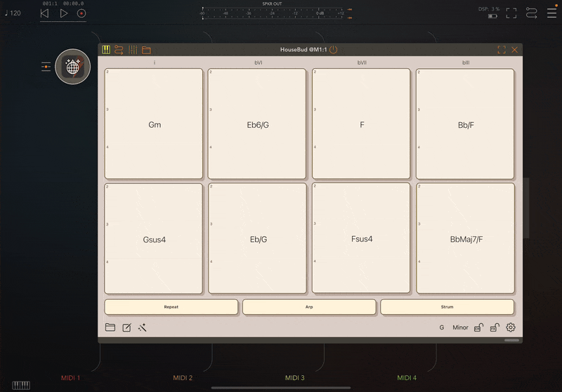Select the MIDI 1 channel label
562x392 pixels.
pos(71,378)
